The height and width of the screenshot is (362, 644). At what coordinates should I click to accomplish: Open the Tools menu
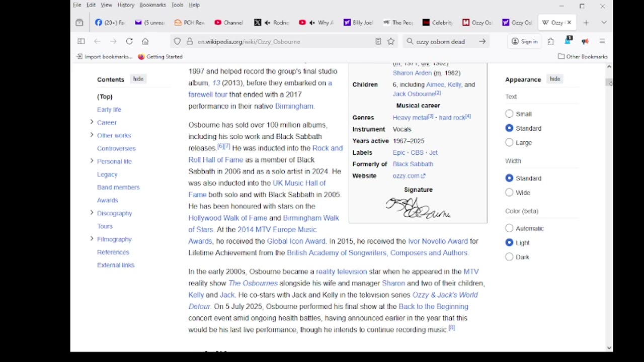click(x=178, y=5)
